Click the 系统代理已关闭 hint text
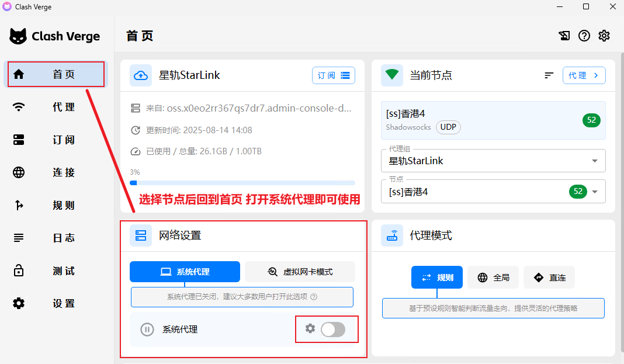 (x=237, y=297)
